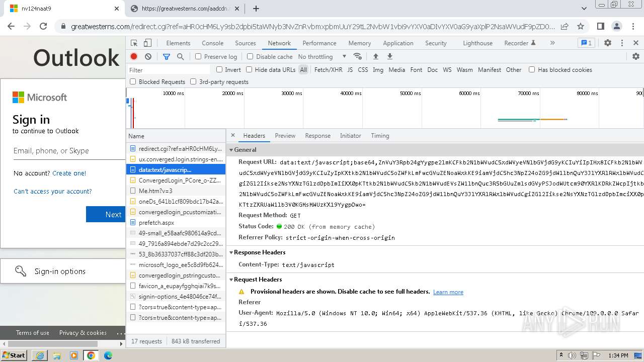Click the Import HAR upload icon
644x362 pixels.
(x=375, y=57)
